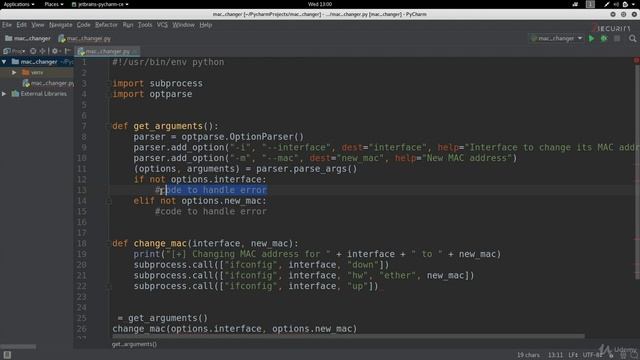
Task: Start debugging with the green bug icon
Action: point(604,38)
